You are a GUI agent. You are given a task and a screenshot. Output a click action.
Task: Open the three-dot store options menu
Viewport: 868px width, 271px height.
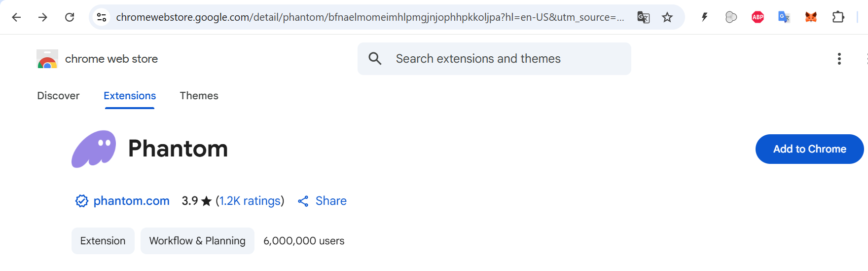tap(839, 59)
